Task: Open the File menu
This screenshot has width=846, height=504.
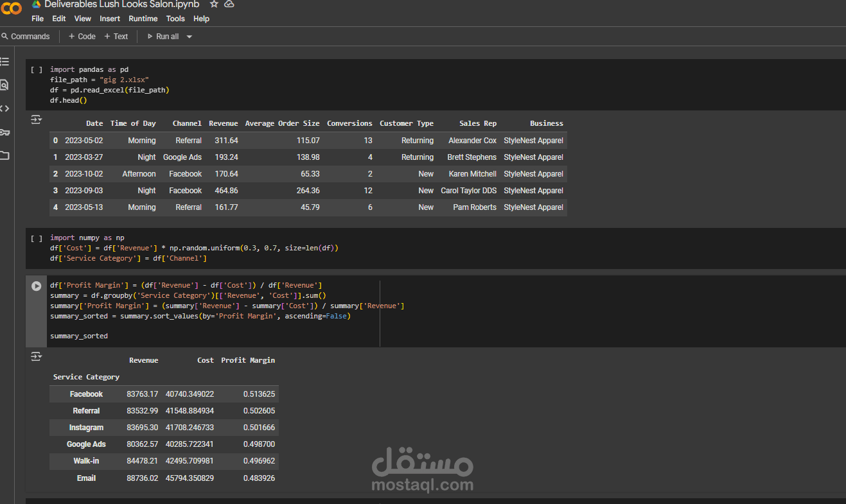Action: click(38, 19)
